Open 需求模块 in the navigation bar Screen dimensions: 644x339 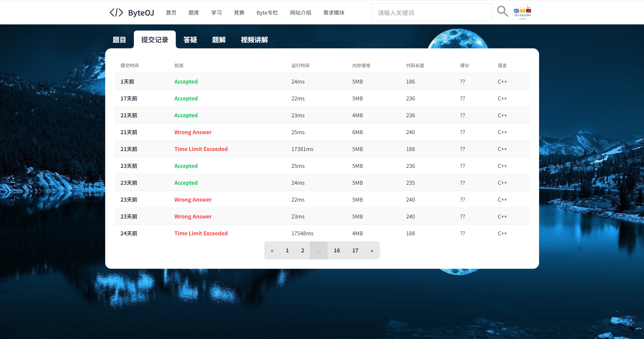pyautogui.click(x=334, y=13)
